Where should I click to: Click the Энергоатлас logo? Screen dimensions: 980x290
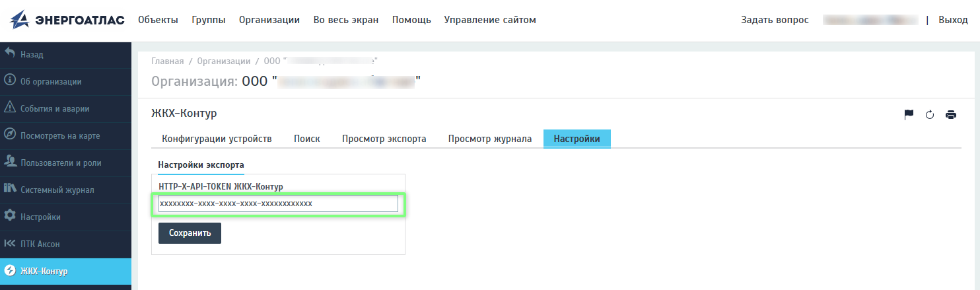(67, 20)
